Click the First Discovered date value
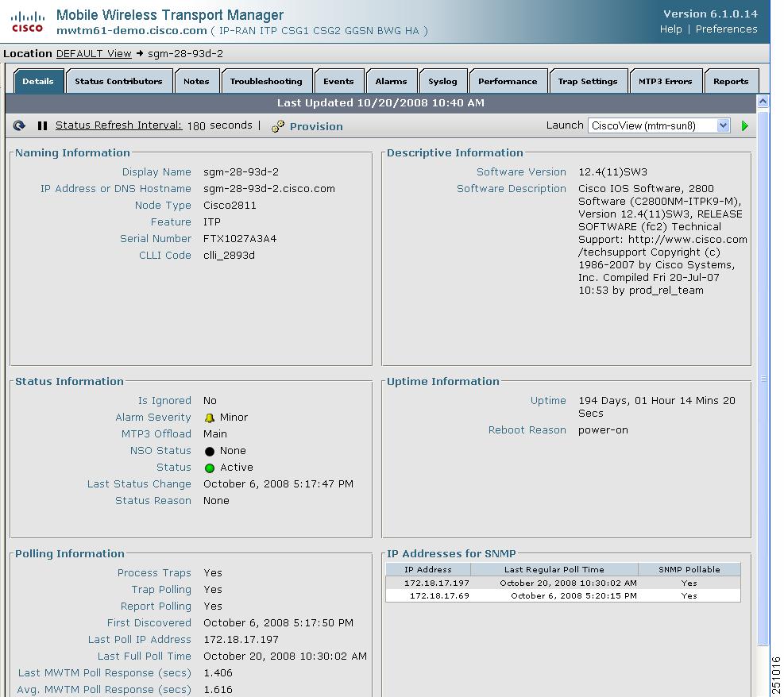 [278, 622]
